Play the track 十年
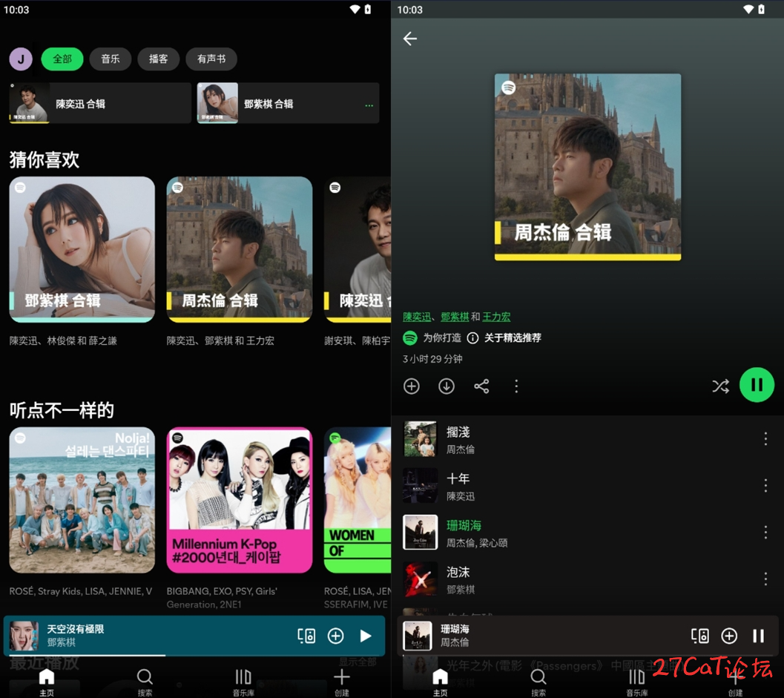 pyautogui.click(x=587, y=486)
